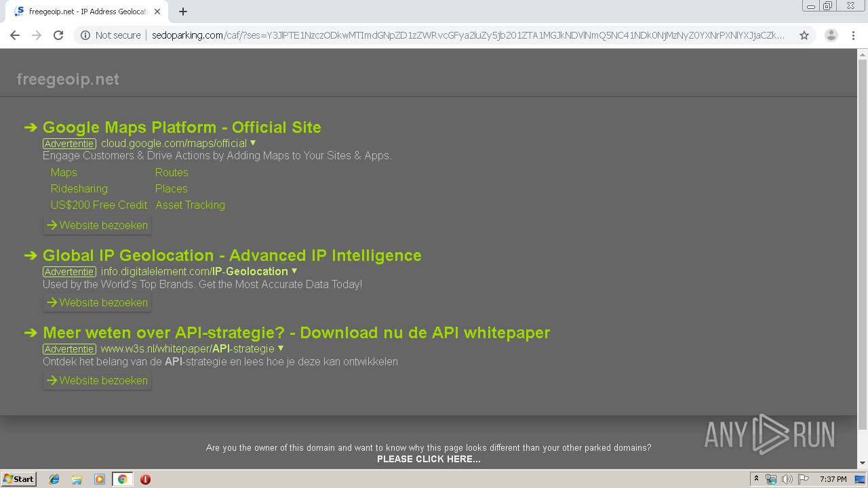Click Website bezoeken under Google Maps ad
Viewport: 868px width, 488px height.
click(97, 225)
